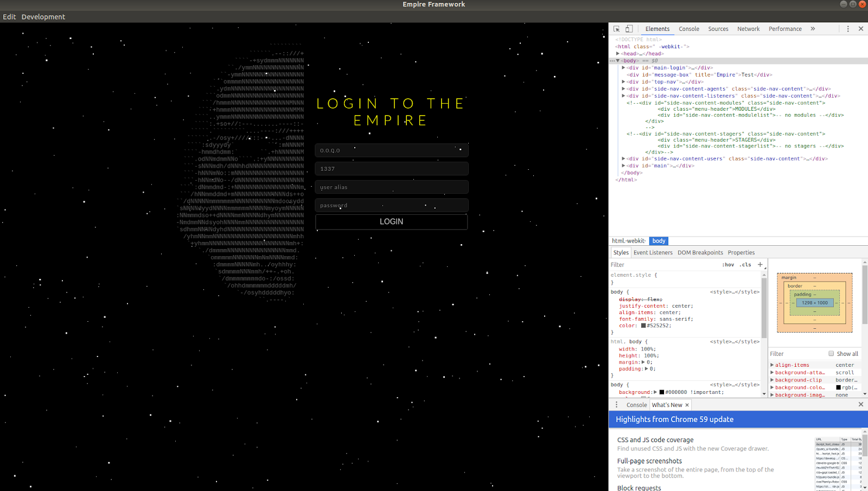Expand the main-login div node

point(623,68)
